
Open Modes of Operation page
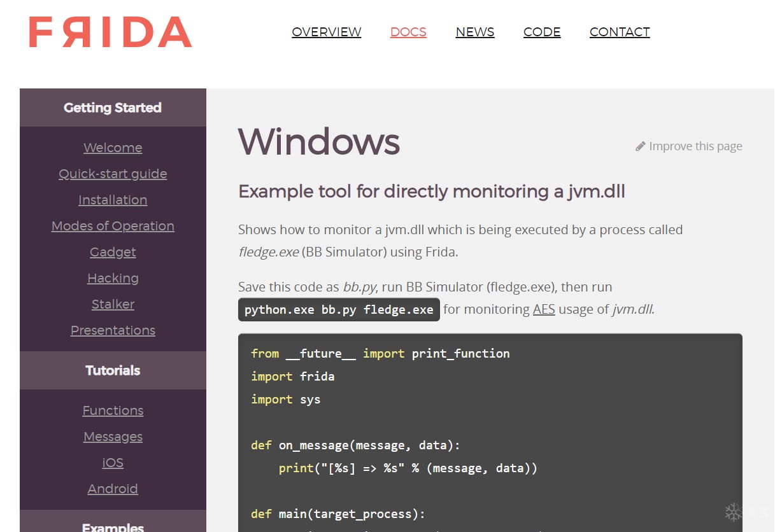click(113, 226)
